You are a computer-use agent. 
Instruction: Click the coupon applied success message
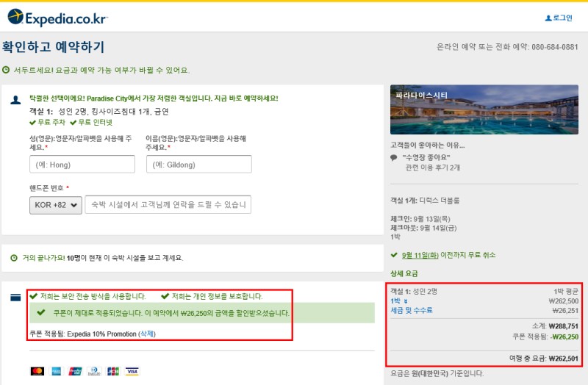pos(202,313)
